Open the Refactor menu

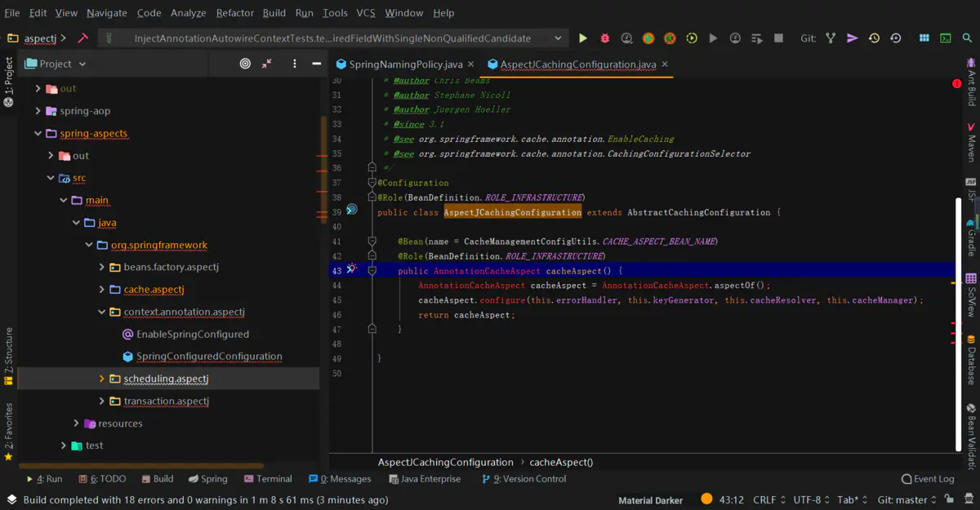[234, 13]
